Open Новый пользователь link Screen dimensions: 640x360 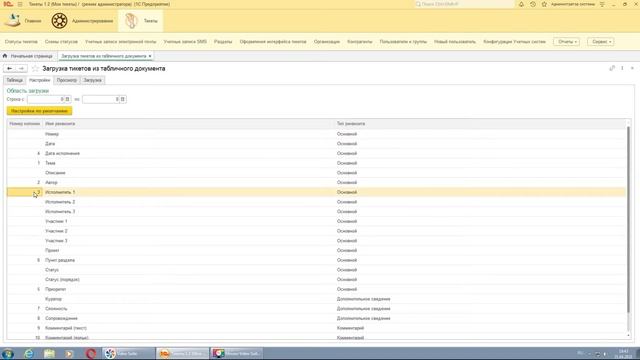(455, 42)
